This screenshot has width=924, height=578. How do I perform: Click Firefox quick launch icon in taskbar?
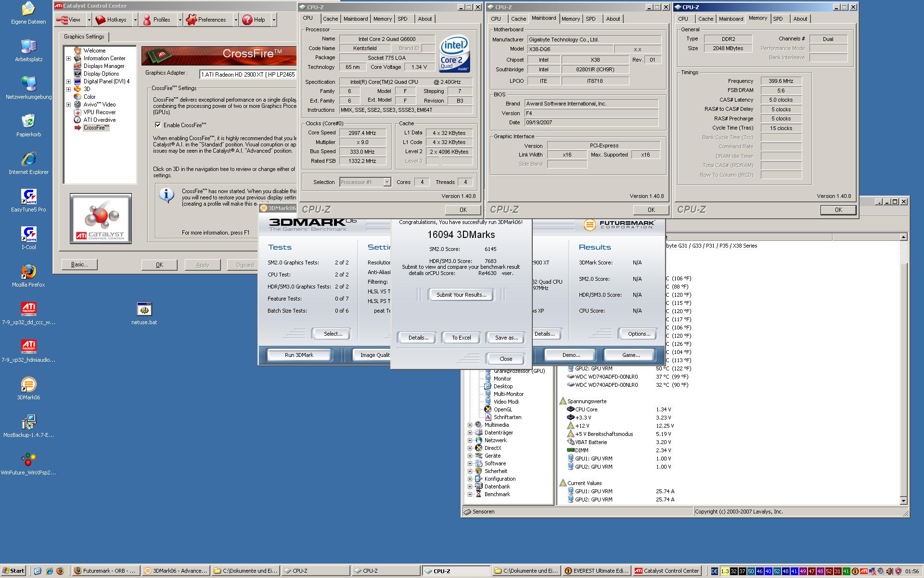60,571
